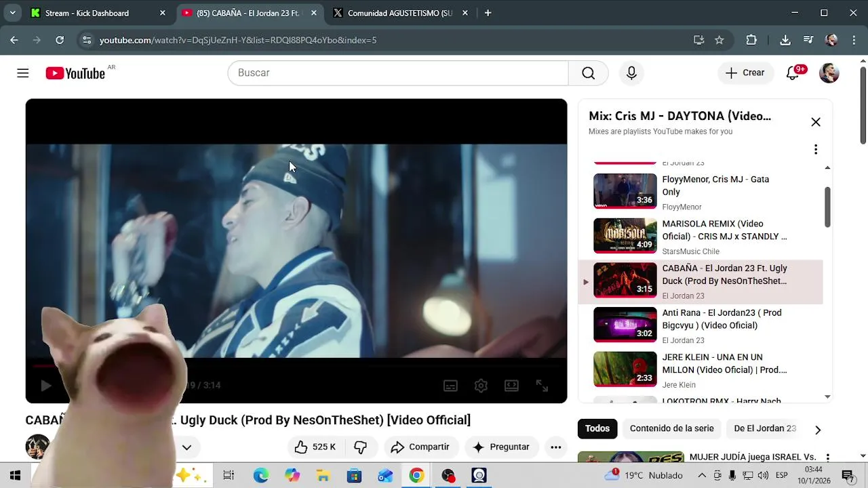
Task: Open the Crear menu
Action: point(745,73)
